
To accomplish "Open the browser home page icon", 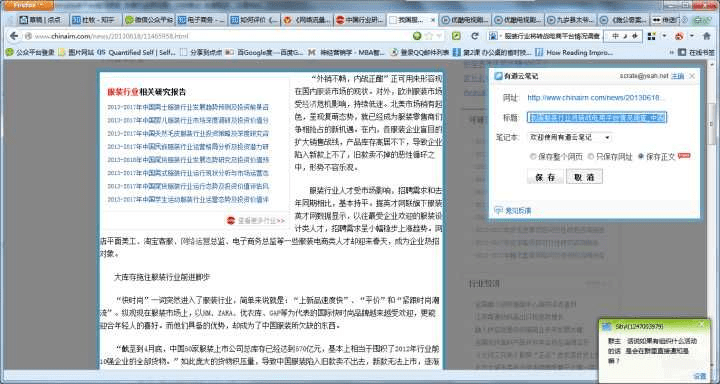I will 707,36.
